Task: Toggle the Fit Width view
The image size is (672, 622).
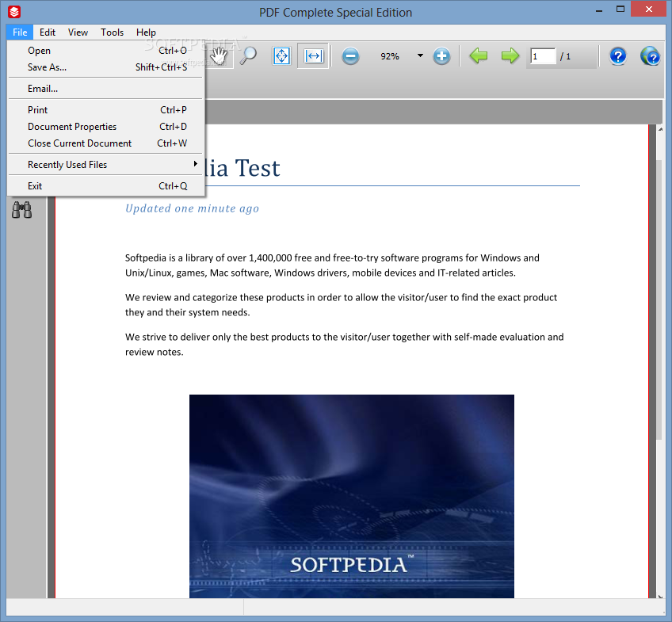Action: click(x=313, y=56)
